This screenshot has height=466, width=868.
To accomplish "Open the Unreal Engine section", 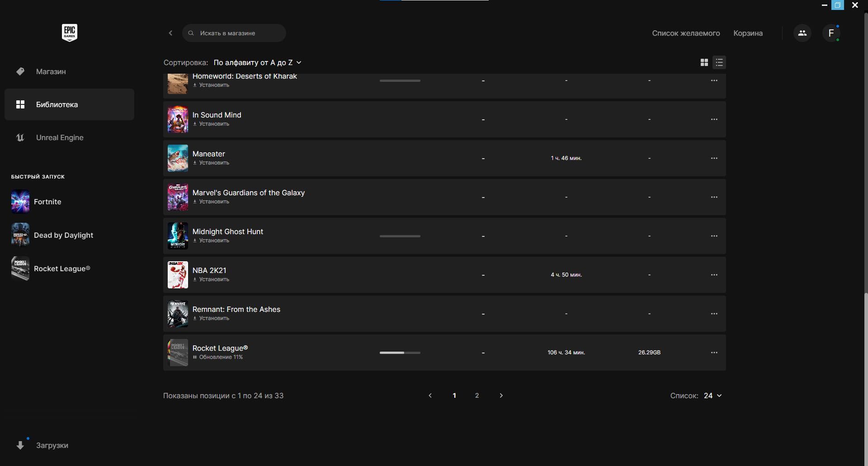I will click(69, 137).
